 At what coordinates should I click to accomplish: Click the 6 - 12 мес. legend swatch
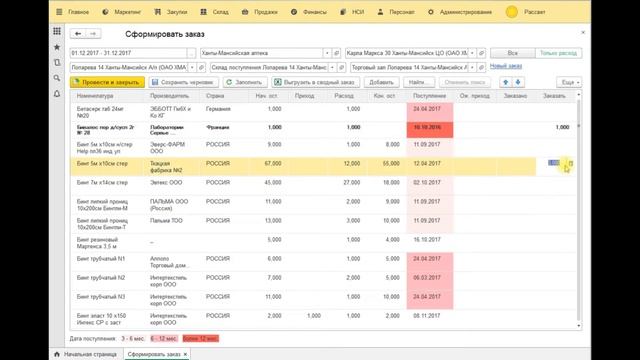164,339
